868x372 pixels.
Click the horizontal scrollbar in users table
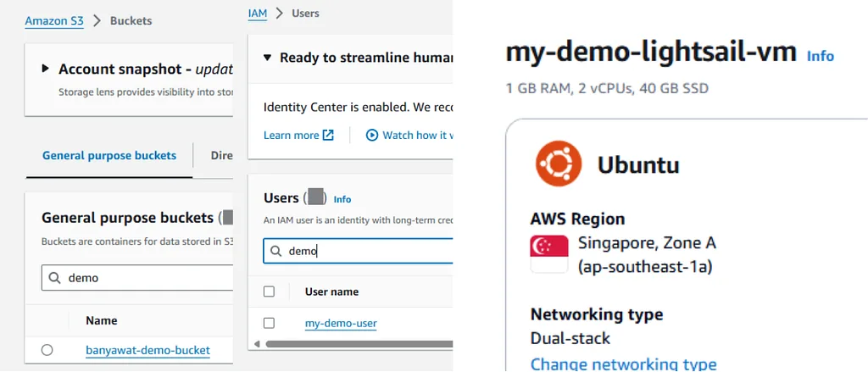point(359,344)
